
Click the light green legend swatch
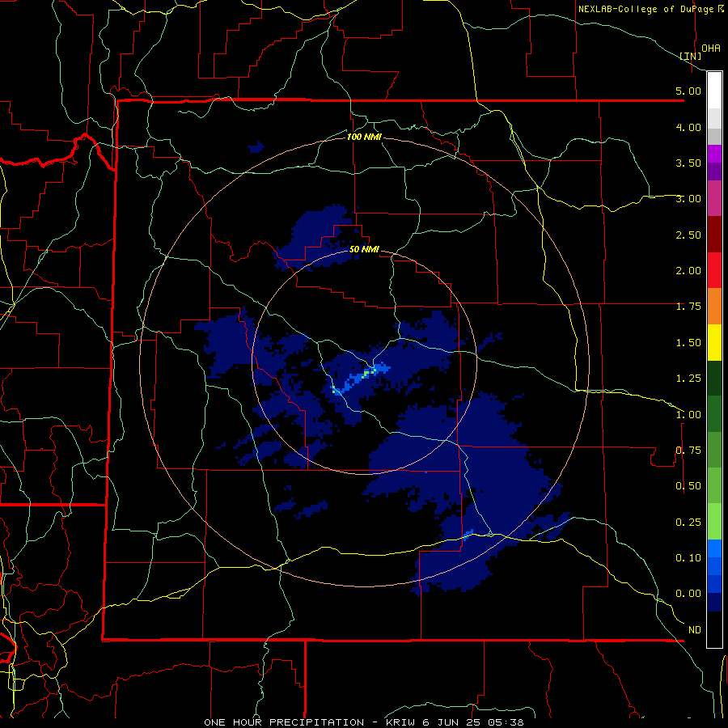coord(714,522)
